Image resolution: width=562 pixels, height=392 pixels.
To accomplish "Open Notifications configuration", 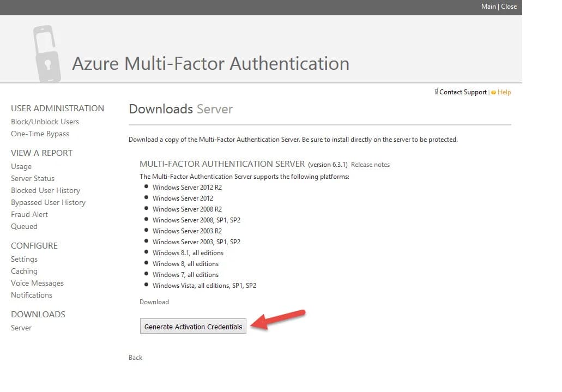I will [x=32, y=295].
